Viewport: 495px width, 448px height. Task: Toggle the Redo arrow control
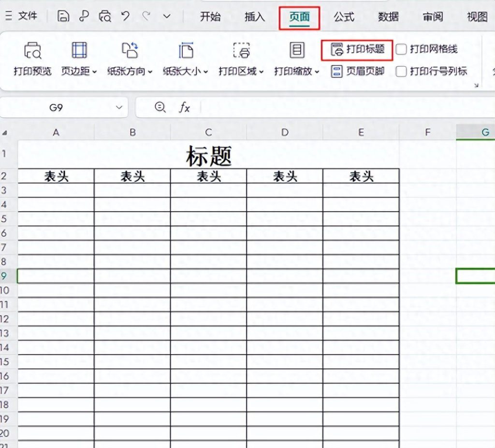point(146,16)
